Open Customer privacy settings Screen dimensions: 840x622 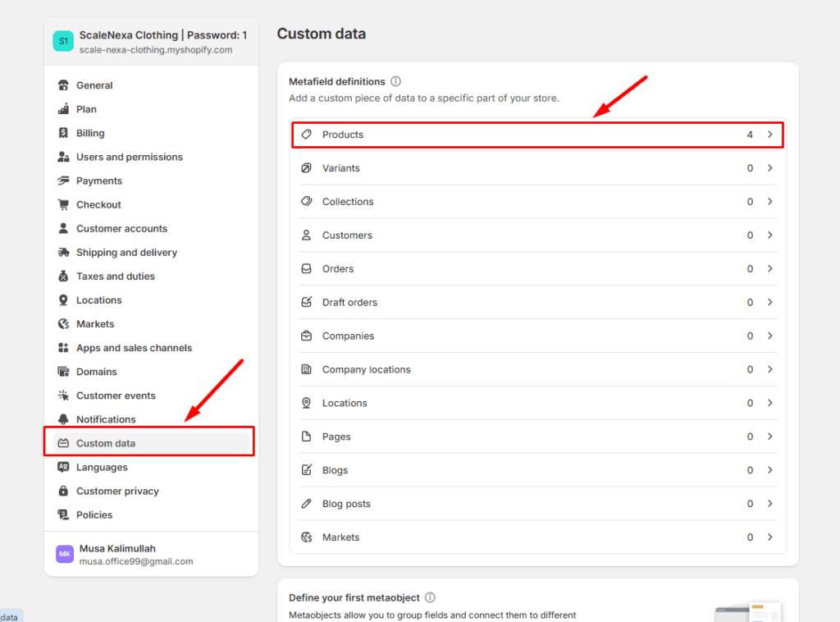point(151,491)
